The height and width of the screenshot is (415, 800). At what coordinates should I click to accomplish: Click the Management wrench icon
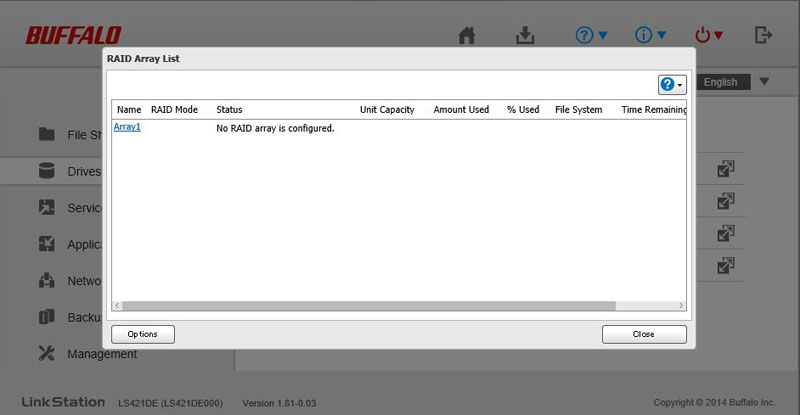(x=46, y=353)
